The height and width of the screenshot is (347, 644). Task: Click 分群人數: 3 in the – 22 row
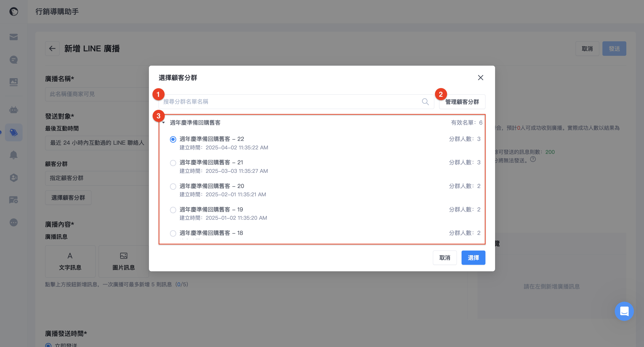pos(464,139)
